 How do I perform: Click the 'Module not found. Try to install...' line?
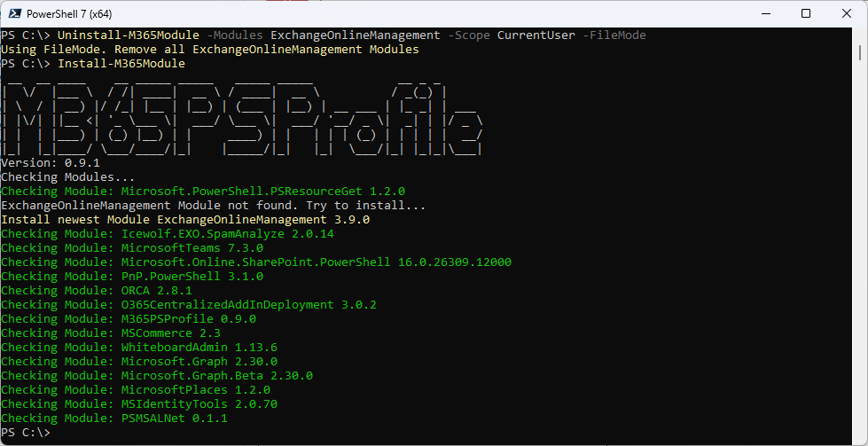click(213, 206)
